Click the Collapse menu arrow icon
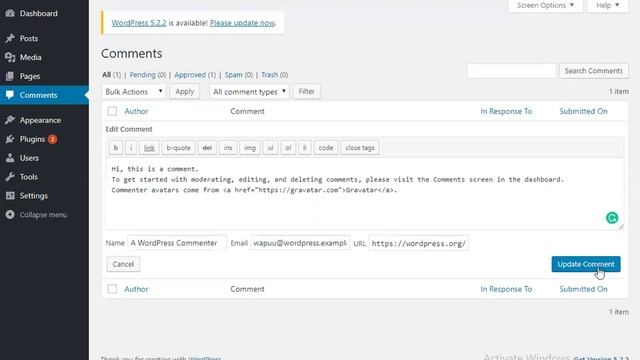 [10, 215]
